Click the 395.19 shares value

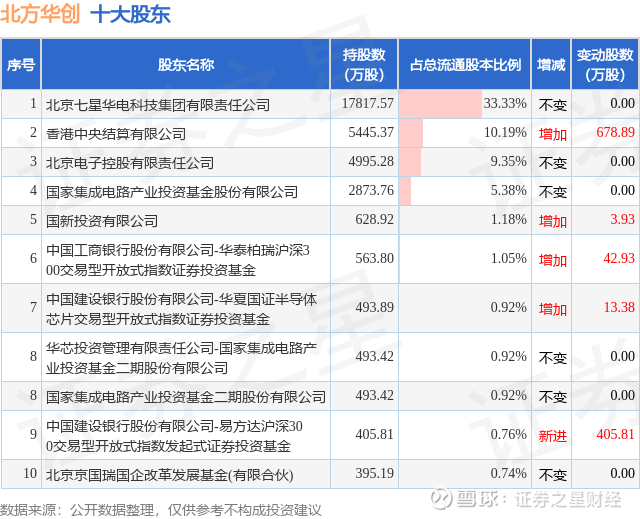(374, 473)
